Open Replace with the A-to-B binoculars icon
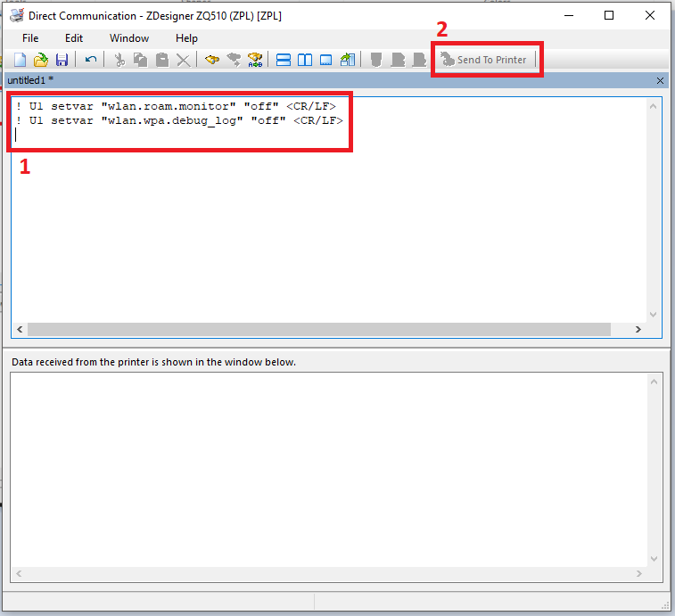675x616 pixels. coord(255,60)
